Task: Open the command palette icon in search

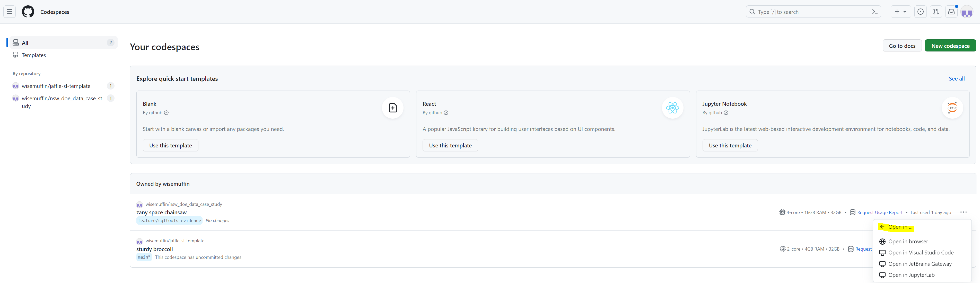Action: [x=875, y=12]
